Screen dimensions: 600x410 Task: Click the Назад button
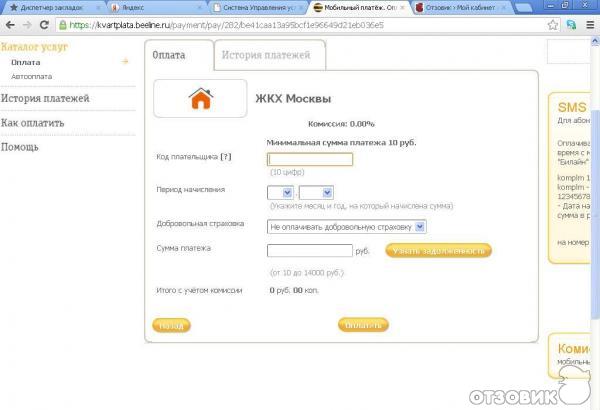(x=171, y=325)
